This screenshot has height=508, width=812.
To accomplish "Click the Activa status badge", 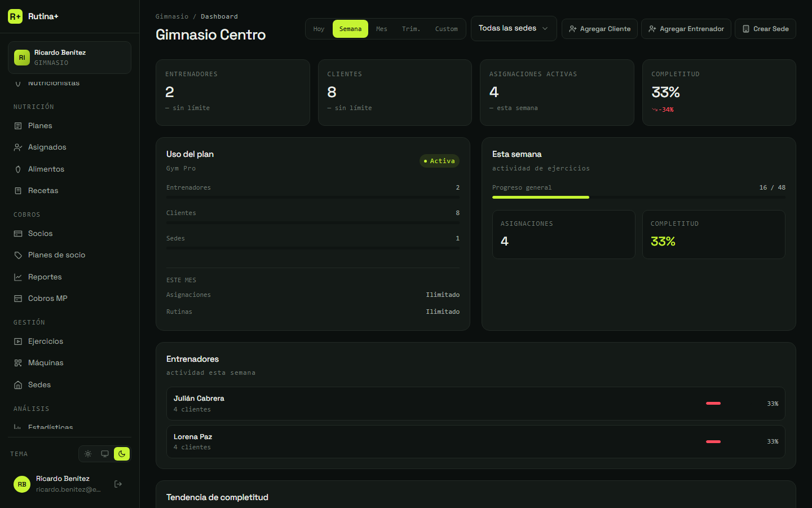I will [440, 161].
